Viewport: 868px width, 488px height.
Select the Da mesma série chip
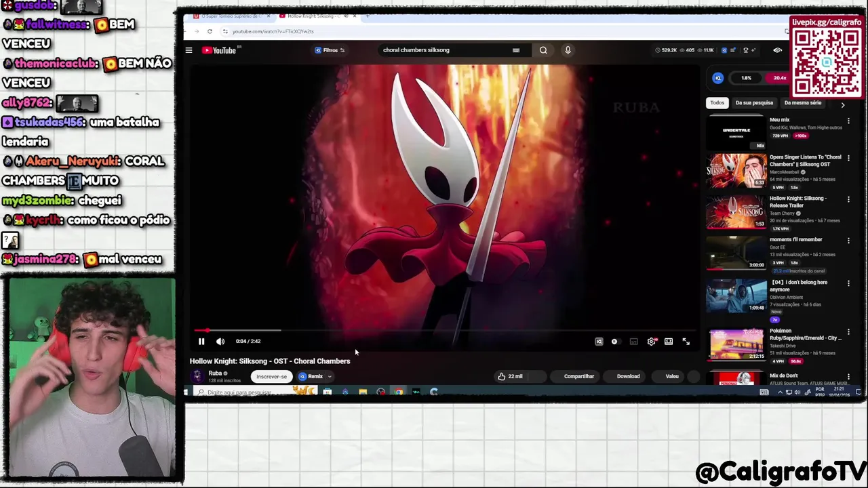[803, 103]
